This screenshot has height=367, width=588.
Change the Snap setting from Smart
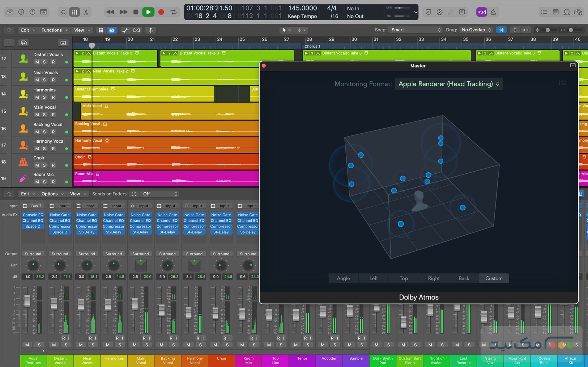coord(415,30)
